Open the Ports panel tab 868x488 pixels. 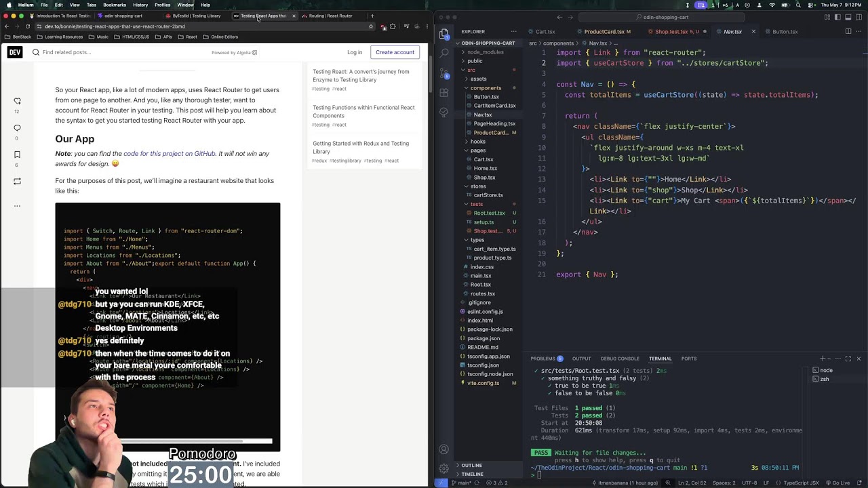[688, 359]
